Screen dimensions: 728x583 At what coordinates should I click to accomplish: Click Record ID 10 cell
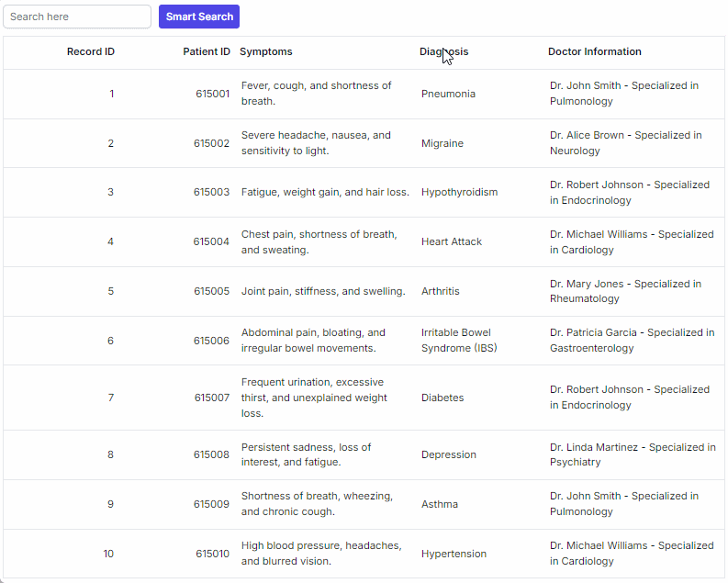pyautogui.click(x=108, y=554)
